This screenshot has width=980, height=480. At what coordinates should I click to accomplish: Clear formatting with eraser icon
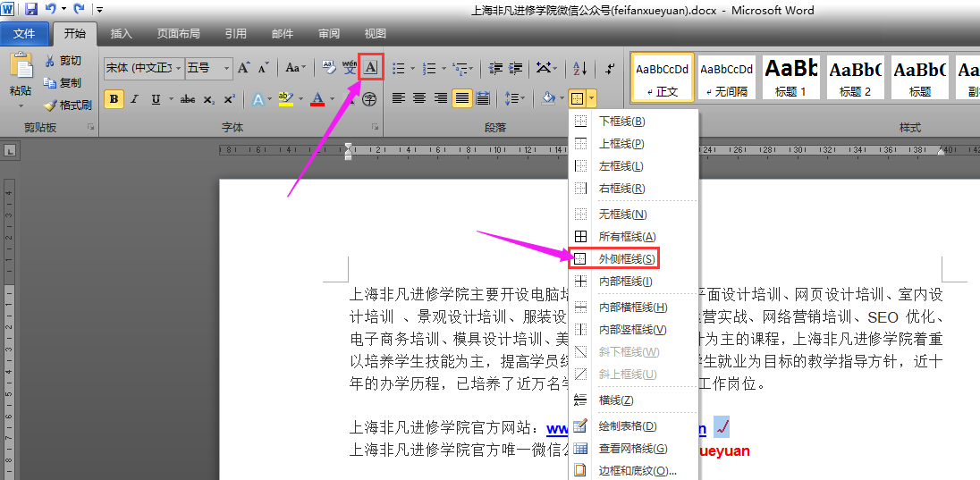click(x=327, y=68)
